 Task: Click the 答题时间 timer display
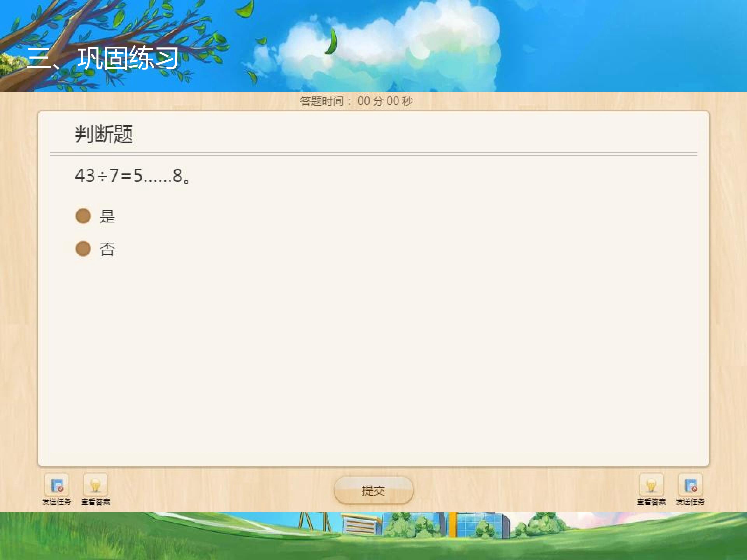point(356,101)
